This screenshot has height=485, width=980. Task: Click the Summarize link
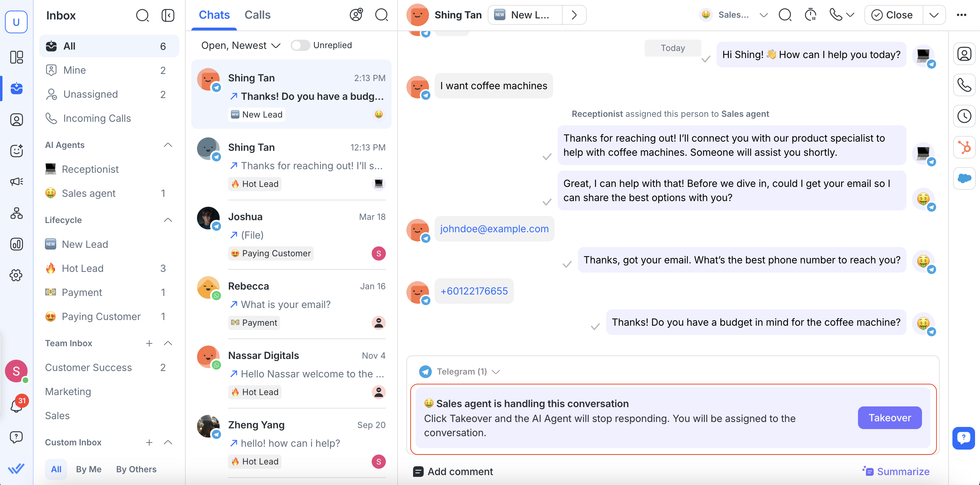click(895, 471)
